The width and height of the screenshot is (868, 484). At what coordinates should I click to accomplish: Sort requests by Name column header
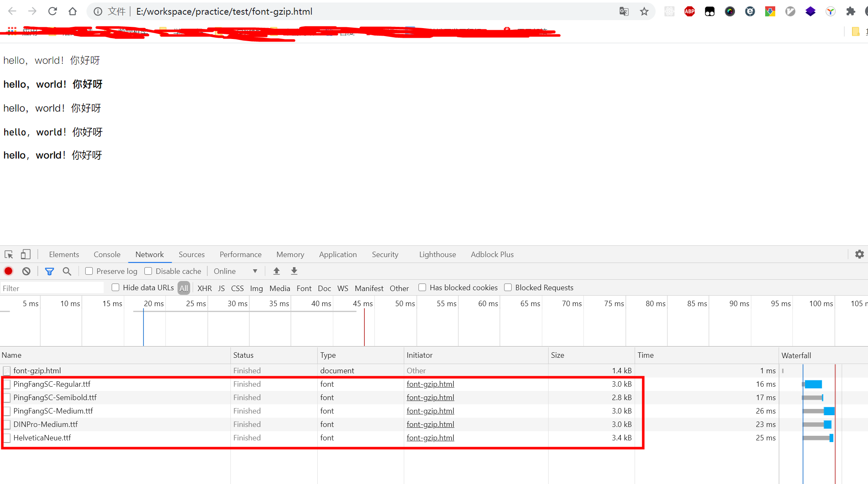[x=115, y=355]
